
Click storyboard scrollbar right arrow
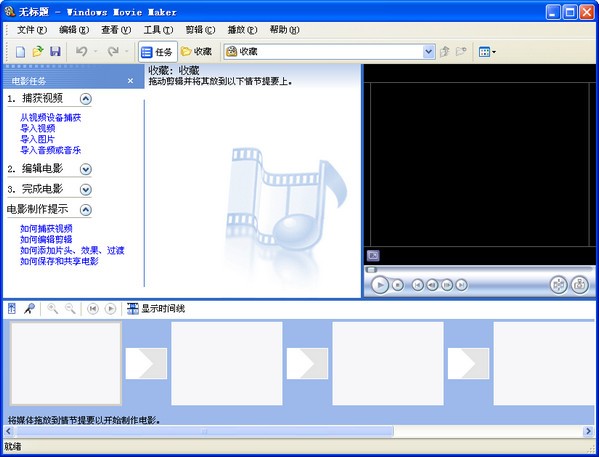[x=588, y=431]
